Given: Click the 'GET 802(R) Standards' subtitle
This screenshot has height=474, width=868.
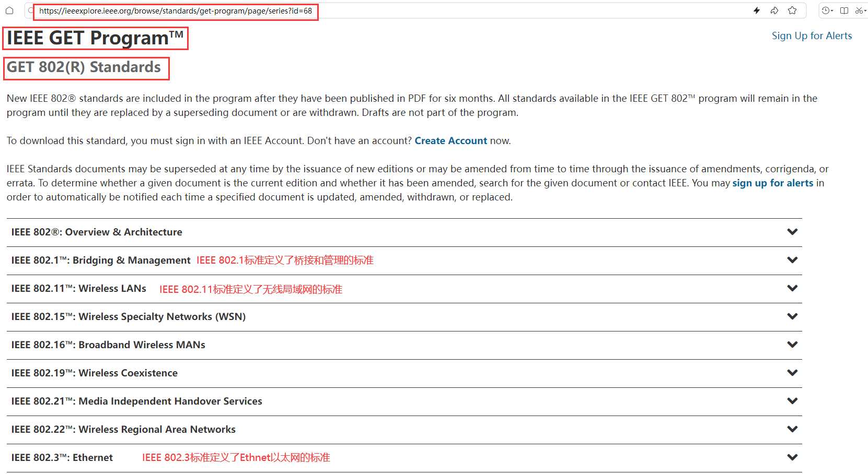Looking at the screenshot, I should pyautogui.click(x=84, y=67).
